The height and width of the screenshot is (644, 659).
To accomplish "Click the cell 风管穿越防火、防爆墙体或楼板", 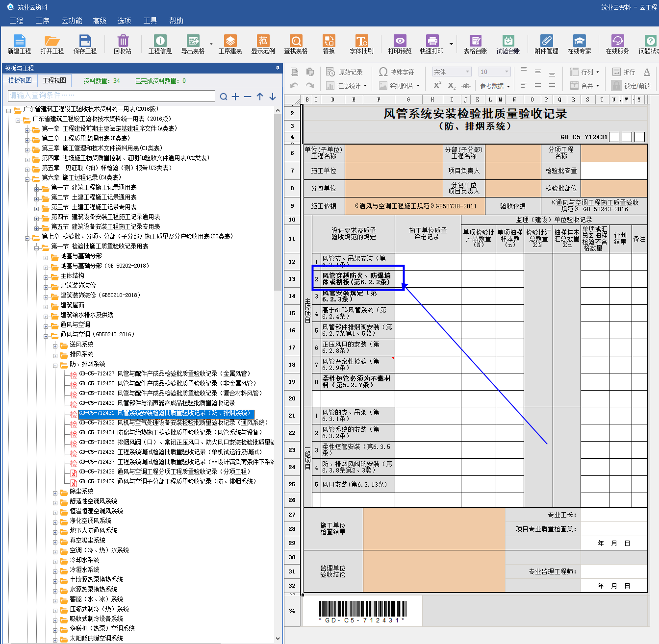I will point(358,279).
